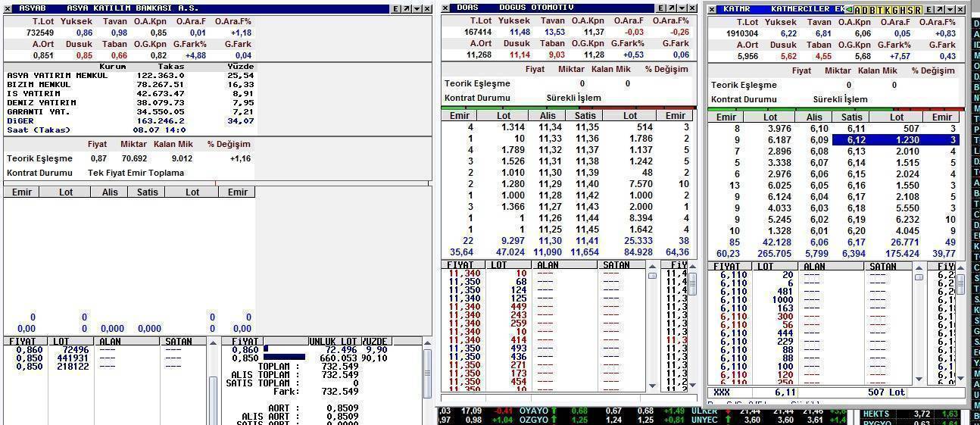The height and width of the screenshot is (425, 980).
Task: Click the FIYAT header in DOAS trades list
Action: coord(461,266)
